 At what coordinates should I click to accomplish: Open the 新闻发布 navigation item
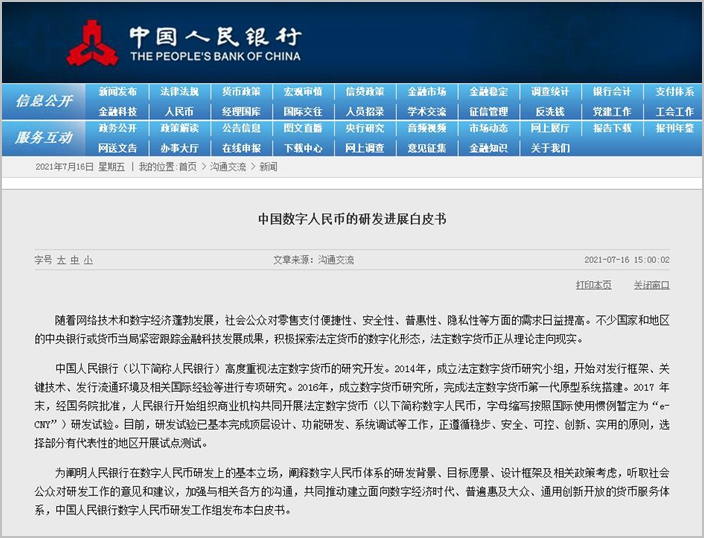(x=118, y=92)
